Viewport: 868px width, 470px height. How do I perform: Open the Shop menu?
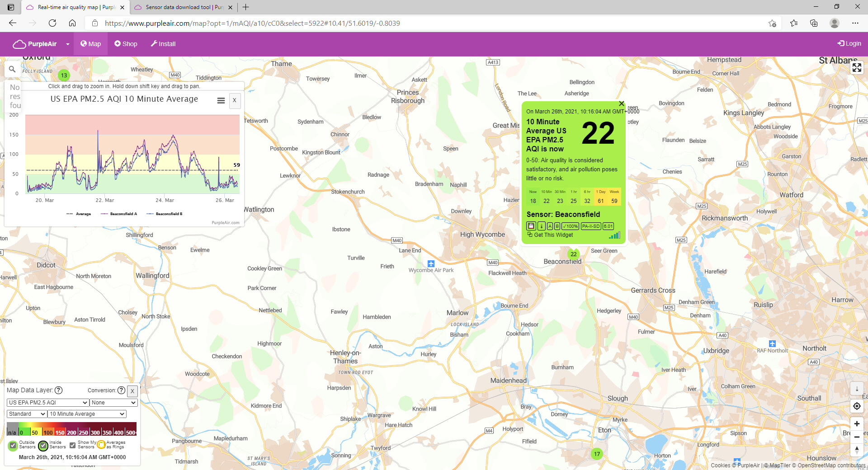click(126, 43)
